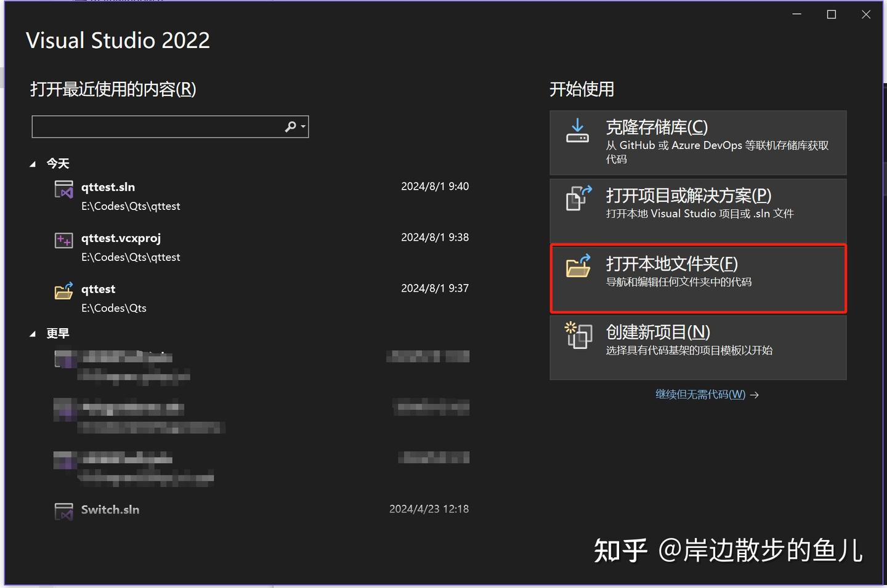Click the magnifier icon in search box
Screen dimensions: 887x588
(288, 126)
